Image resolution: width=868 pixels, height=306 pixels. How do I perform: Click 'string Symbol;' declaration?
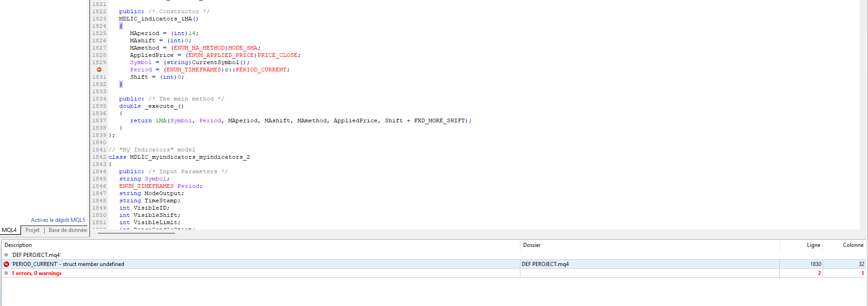(144, 179)
